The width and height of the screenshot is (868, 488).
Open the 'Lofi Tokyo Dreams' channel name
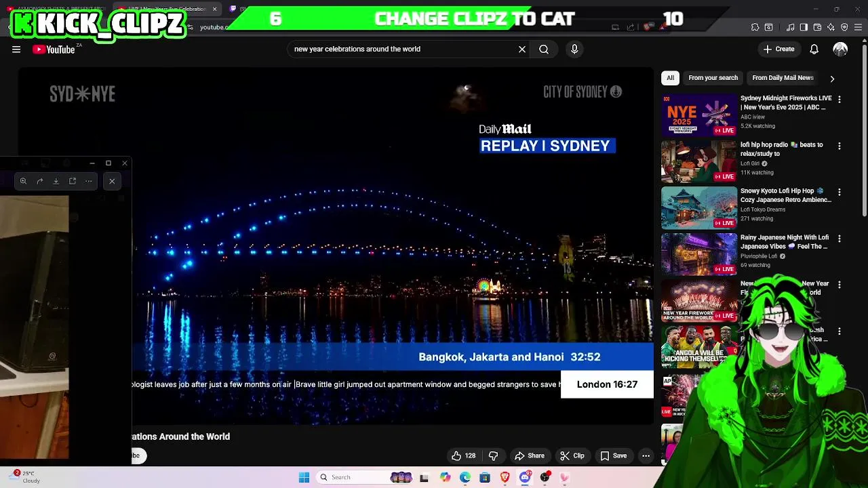763,209
